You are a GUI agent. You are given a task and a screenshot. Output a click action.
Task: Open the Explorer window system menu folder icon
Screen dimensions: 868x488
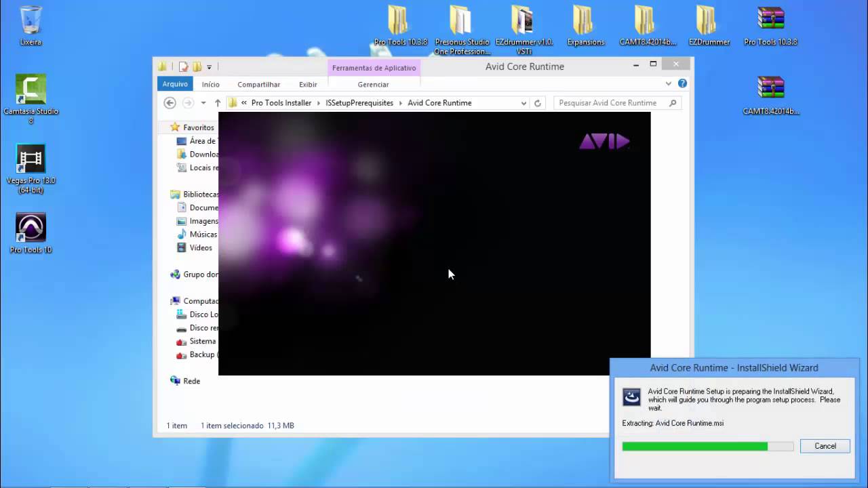163,66
